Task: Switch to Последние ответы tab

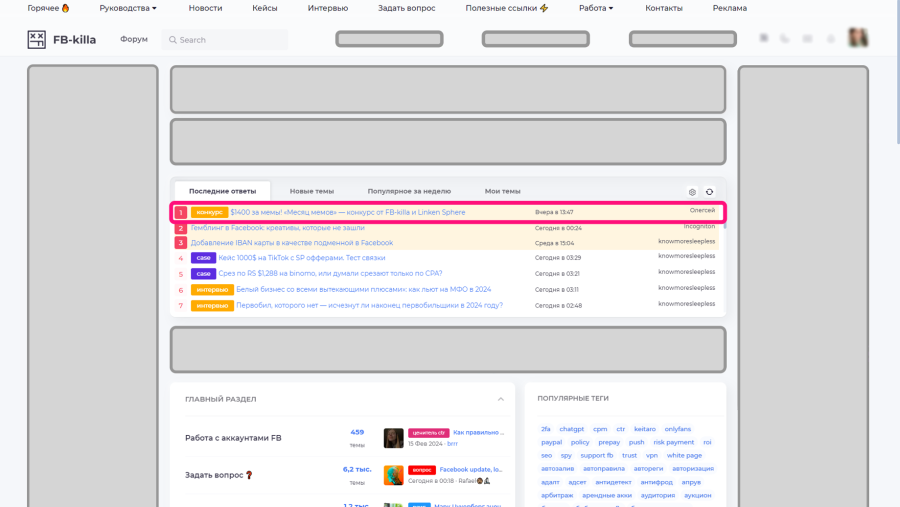Action: (222, 191)
